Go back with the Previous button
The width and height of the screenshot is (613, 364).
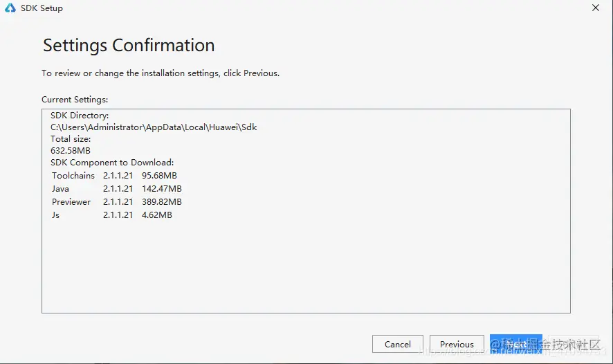tap(457, 344)
